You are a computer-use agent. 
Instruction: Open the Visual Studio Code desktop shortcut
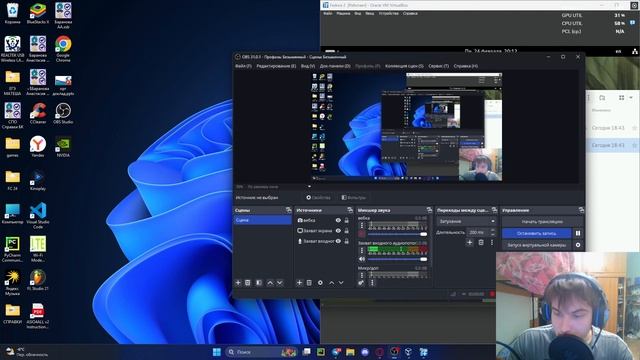pyautogui.click(x=38, y=216)
